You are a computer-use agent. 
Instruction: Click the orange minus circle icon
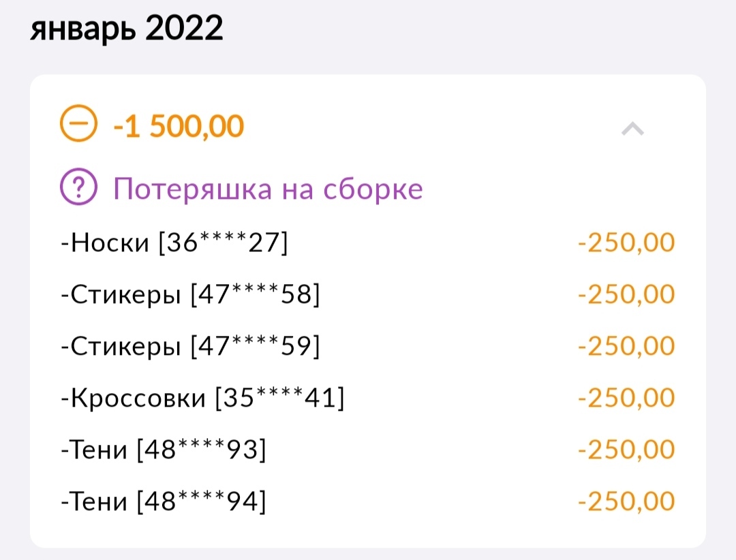point(78,126)
